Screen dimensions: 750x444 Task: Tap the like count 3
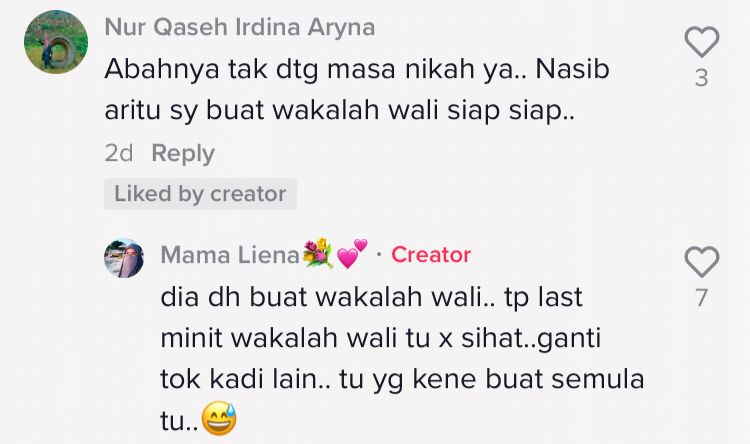(x=701, y=78)
